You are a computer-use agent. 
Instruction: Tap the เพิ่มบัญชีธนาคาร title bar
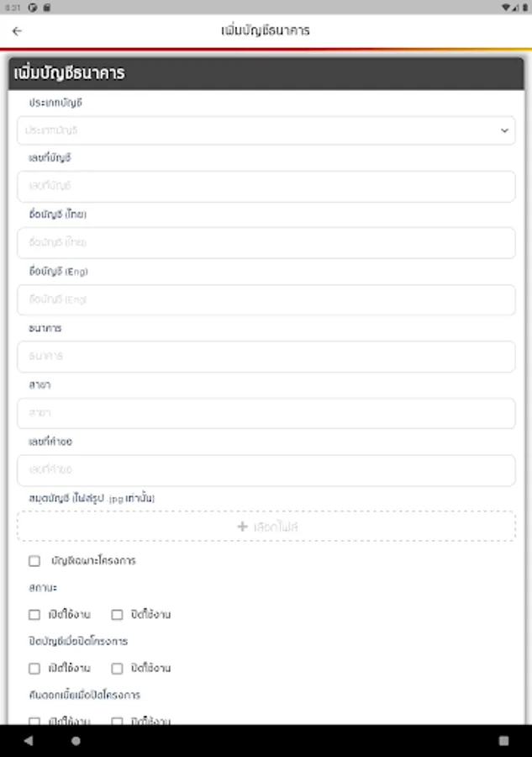266,30
